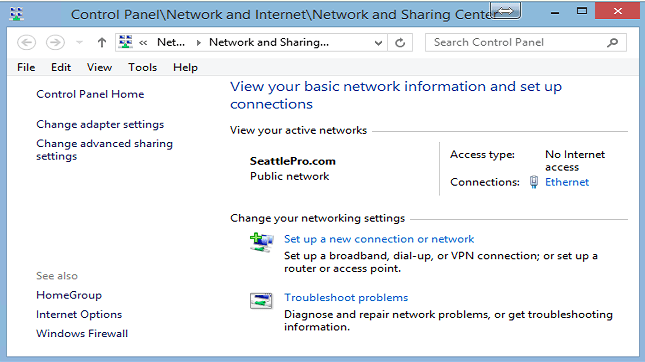Click the No Internet access text
645x362 pixels.
click(575, 161)
